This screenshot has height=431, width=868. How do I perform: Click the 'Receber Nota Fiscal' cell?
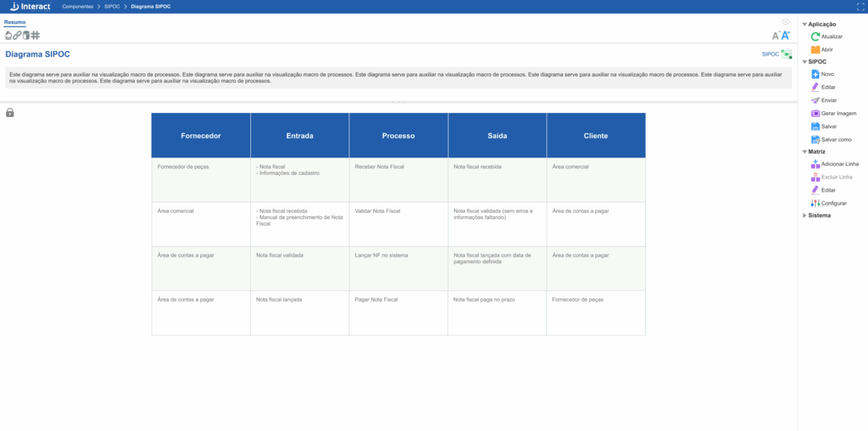pyautogui.click(x=399, y=180)
